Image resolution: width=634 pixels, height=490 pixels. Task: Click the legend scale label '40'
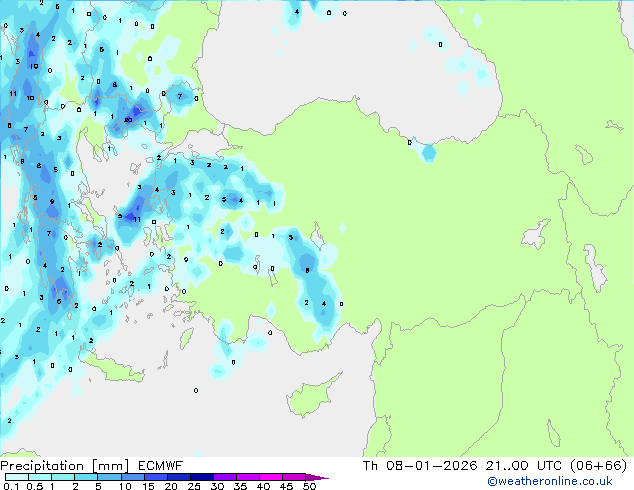(x=263, y=486)
